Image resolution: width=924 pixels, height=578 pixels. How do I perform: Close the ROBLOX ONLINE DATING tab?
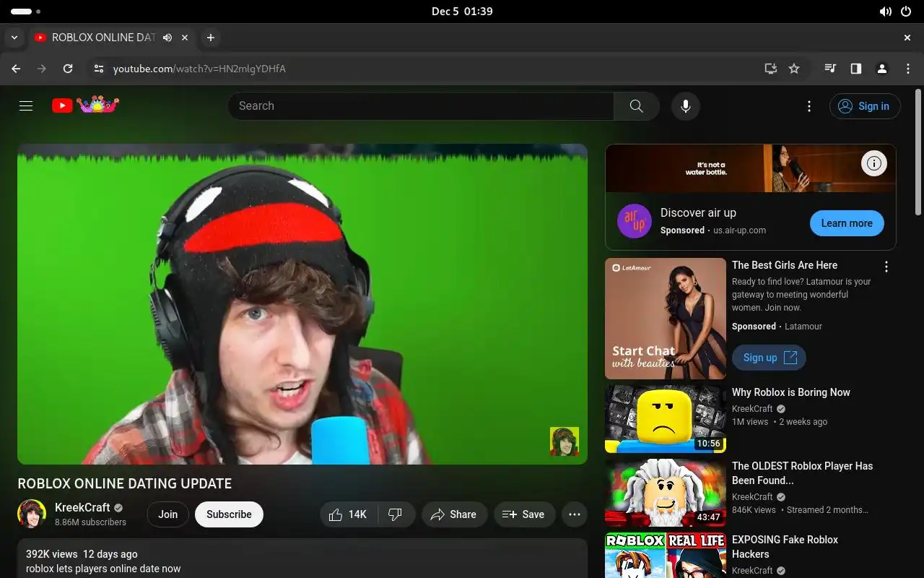tap(185, 38)
